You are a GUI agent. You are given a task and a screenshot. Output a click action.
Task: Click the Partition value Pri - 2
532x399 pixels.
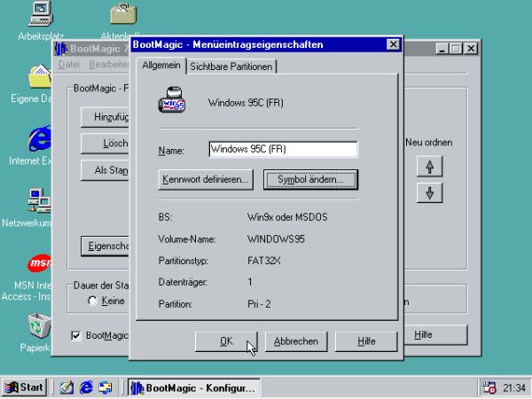[x=259, y=304]
